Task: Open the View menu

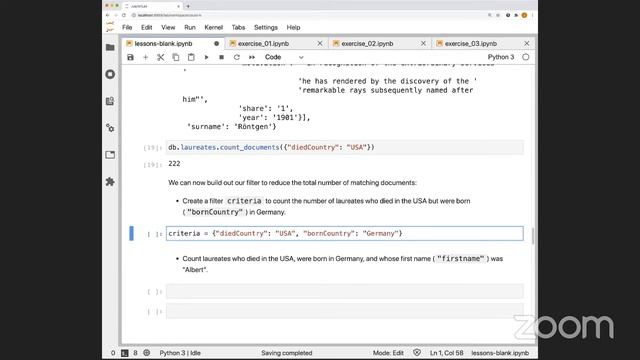Action: click(168, 27)
